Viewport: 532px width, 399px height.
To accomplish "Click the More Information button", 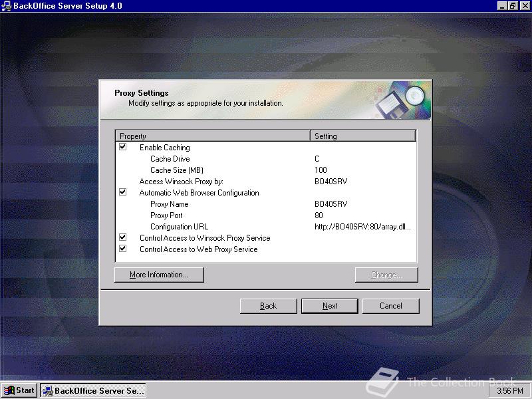I will (159, 275).
